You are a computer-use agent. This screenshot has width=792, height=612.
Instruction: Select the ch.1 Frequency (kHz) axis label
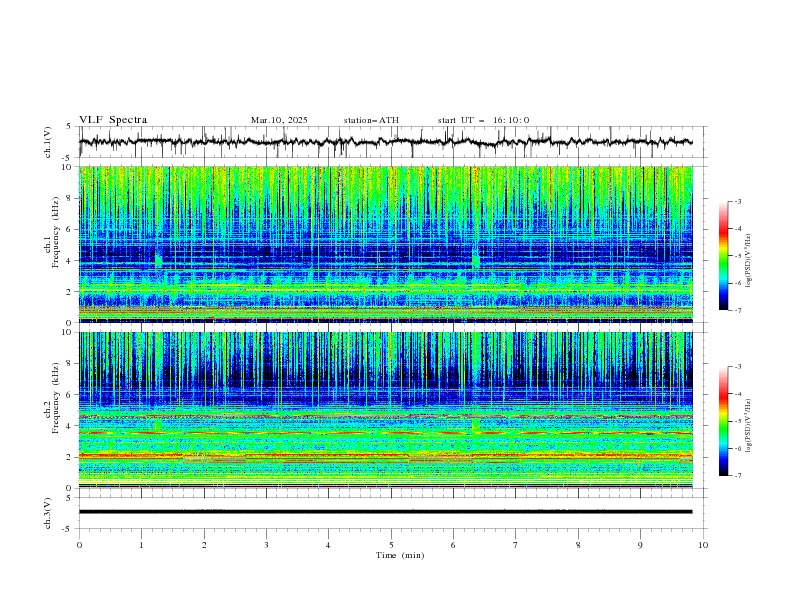point(52,230)
